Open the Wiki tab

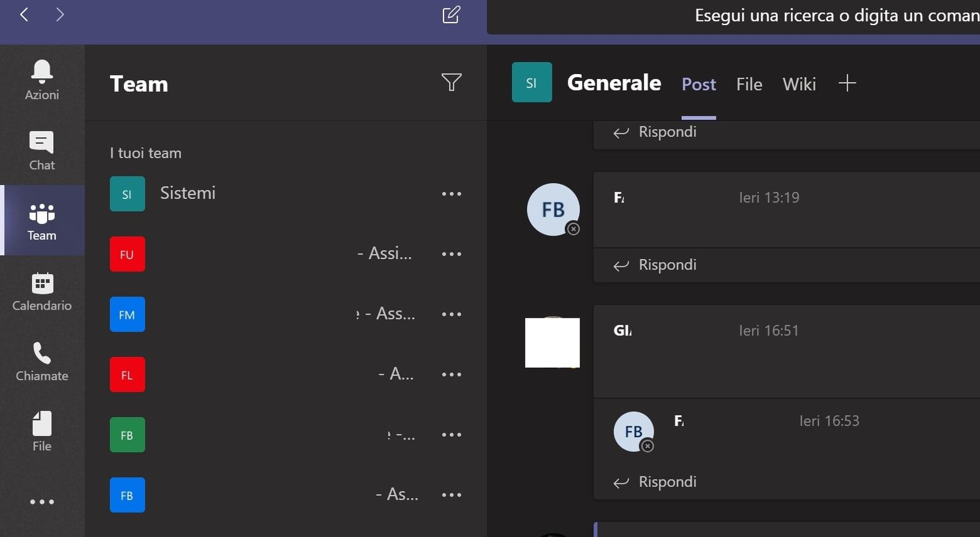(799, 84)
